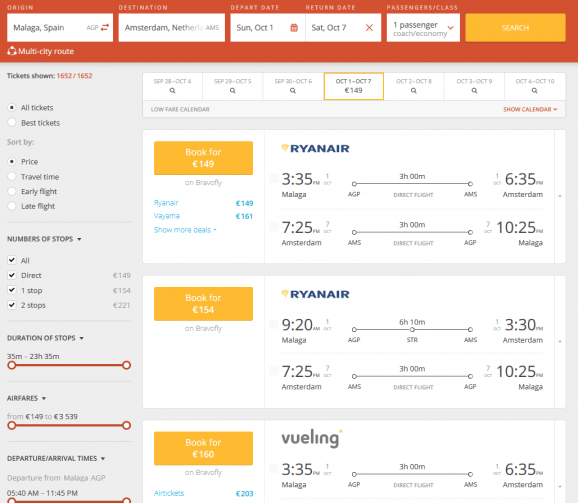The height and width of the screenshot is (503, 578).
Task: Expand details arrow of the Vueling ticket
Action: tap(560, 486)
